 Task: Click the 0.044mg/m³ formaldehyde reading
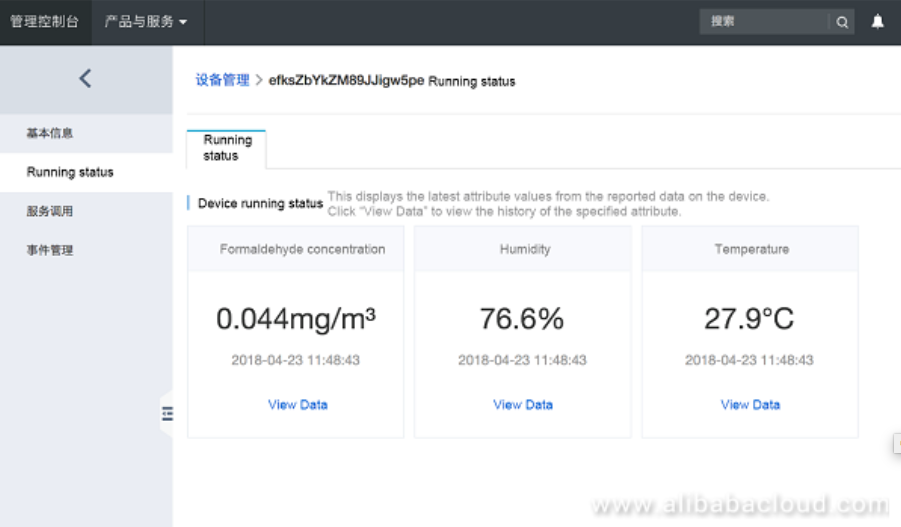pos(296,319)
